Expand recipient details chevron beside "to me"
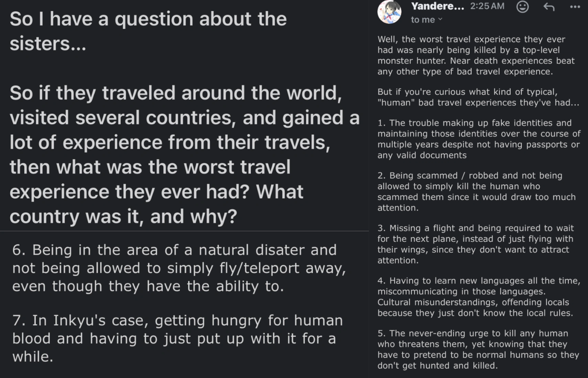Viewport: 588px width, 378px height. point(440,19)
